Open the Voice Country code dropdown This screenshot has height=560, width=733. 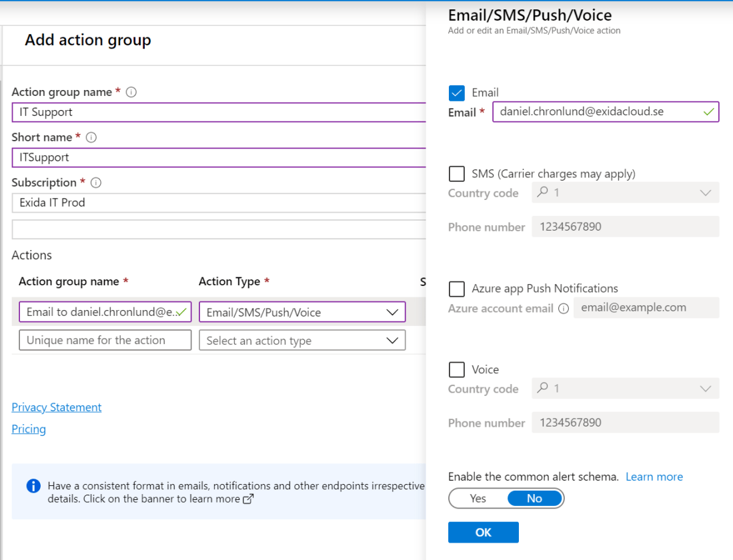(625, 388)
